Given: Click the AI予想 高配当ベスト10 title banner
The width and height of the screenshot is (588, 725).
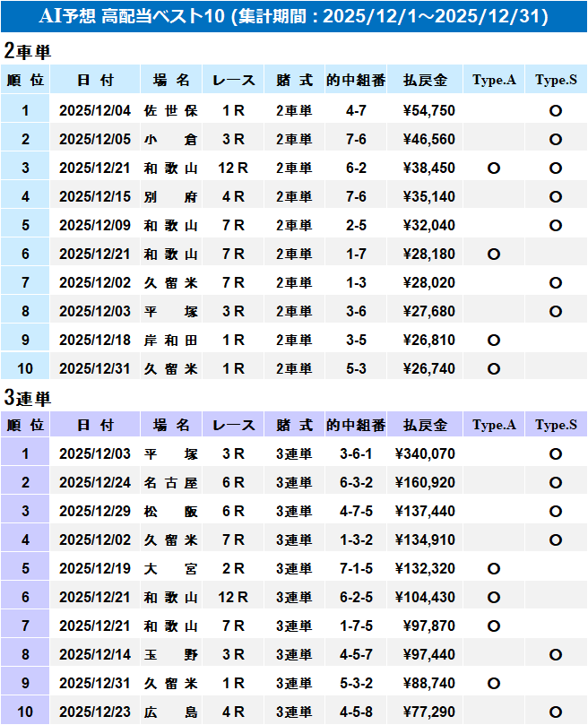Looking at the screenshot, I should 294,16.
